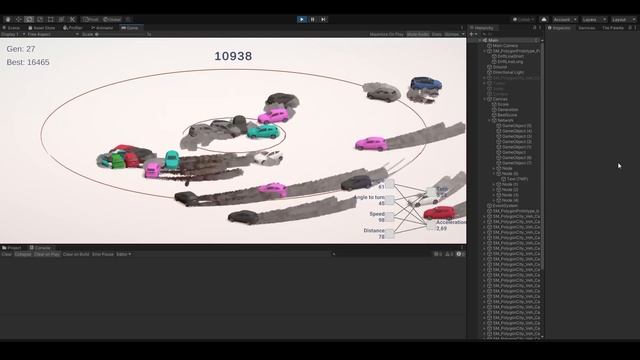Toggle Clear on Build in Console
Viewport: 640px width, 360px height.
click(76, 254)
